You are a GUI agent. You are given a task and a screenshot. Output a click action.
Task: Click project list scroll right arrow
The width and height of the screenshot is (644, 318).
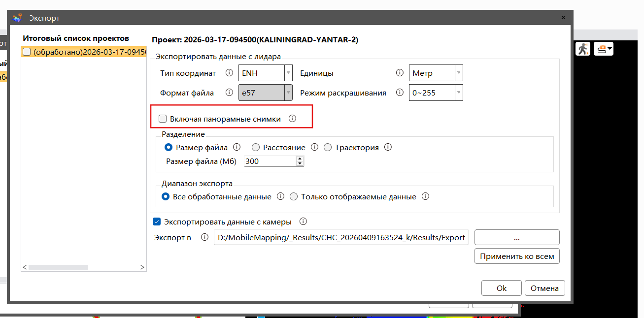[x=142, y=267]
